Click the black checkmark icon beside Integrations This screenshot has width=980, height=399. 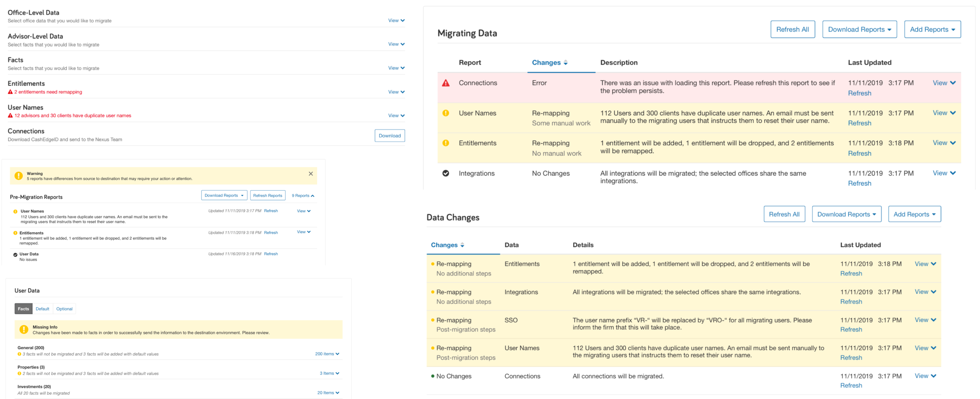coord(446,173)
